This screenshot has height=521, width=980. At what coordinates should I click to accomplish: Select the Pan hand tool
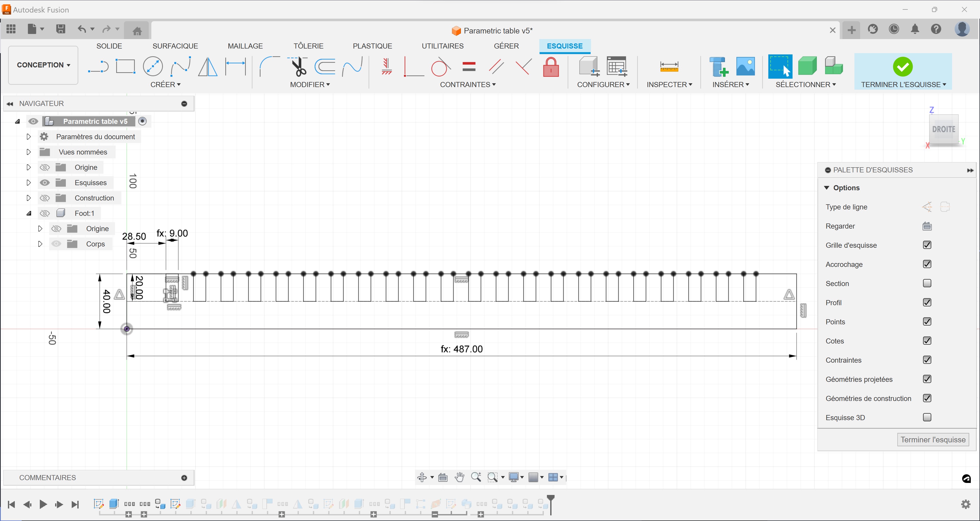point(460,477)
